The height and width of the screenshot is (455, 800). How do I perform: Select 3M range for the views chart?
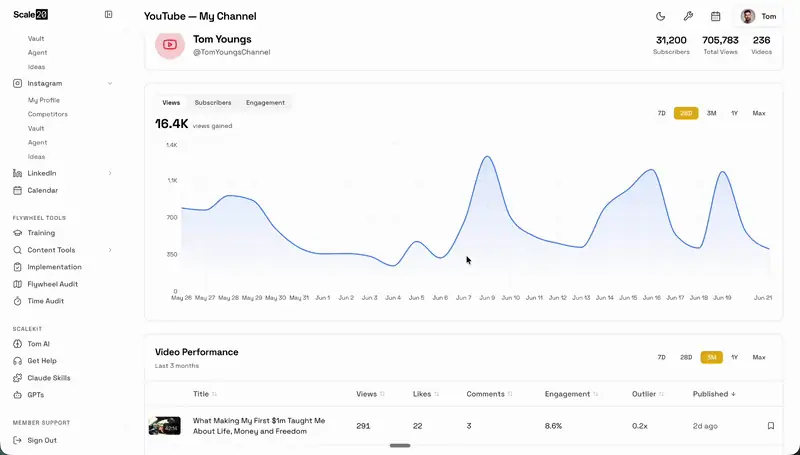[x=711, y=113]
